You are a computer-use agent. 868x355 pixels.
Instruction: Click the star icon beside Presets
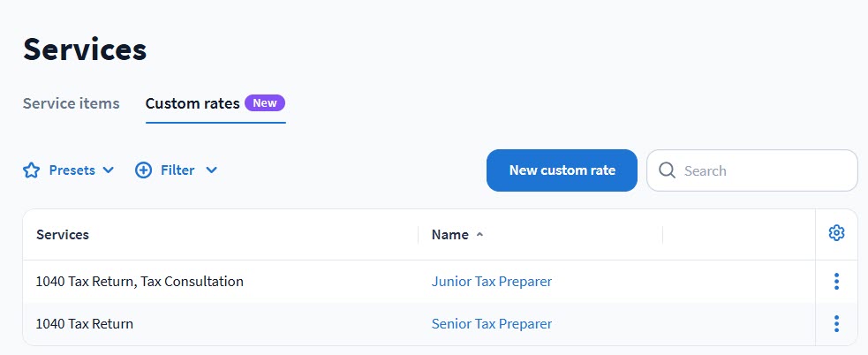[x=32, y=170]
